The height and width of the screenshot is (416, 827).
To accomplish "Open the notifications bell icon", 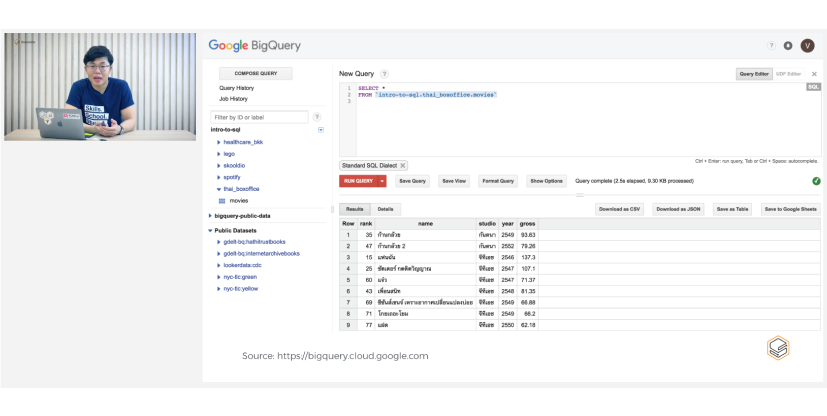I will [x=788, y=46].
